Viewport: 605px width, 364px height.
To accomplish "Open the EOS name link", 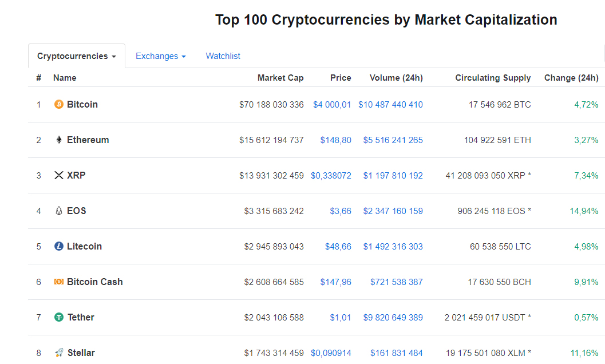I will pyautogui.click(x=76, y=211).
